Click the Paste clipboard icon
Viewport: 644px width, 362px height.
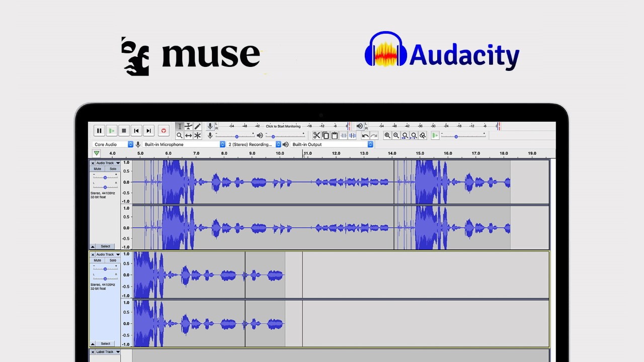pos(335,135)
